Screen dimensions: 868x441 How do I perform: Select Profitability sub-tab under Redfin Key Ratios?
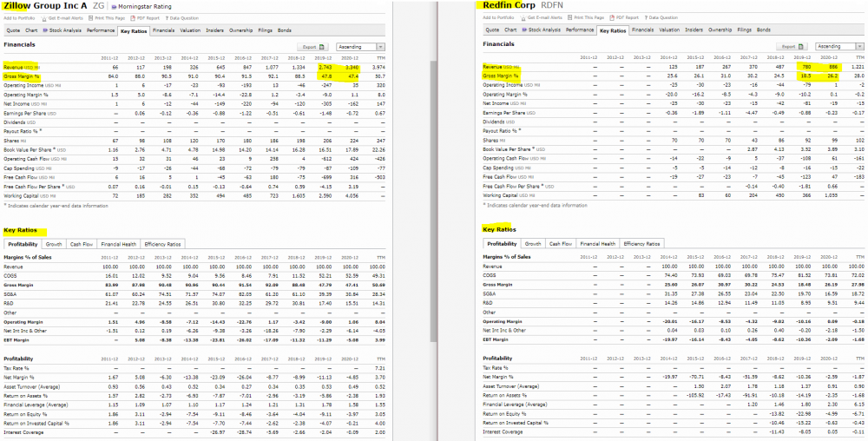pos(503,243)
